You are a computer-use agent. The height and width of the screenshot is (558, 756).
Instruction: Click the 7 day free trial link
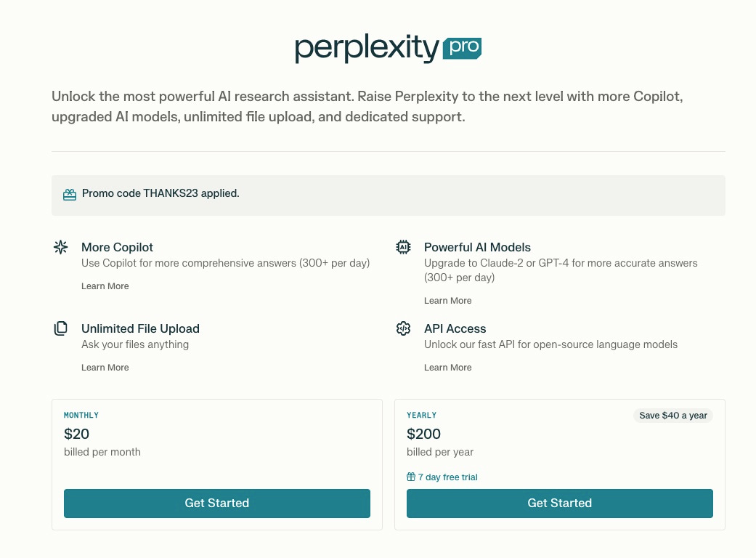click(447, 477)
